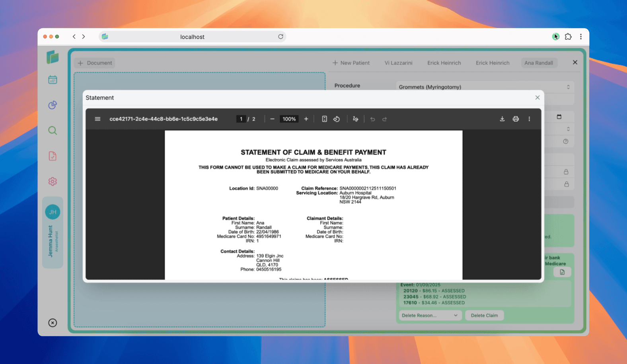Click the PDF page number field

pos(241,119)
